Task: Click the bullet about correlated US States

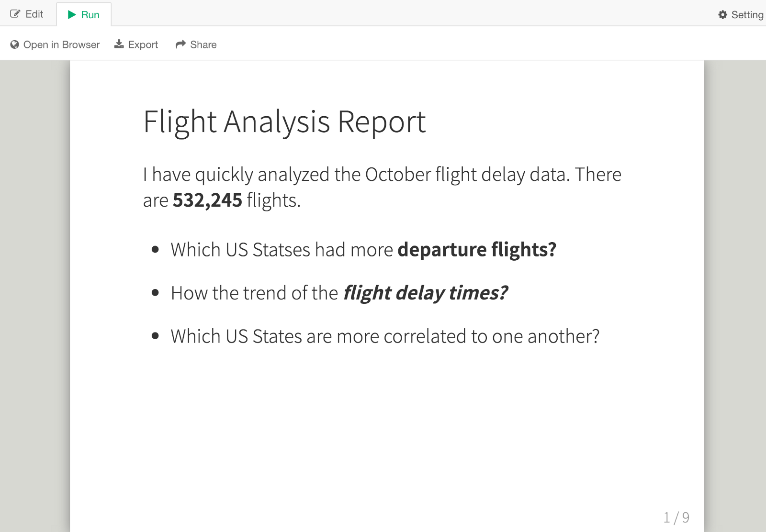Action: [385, 336]
